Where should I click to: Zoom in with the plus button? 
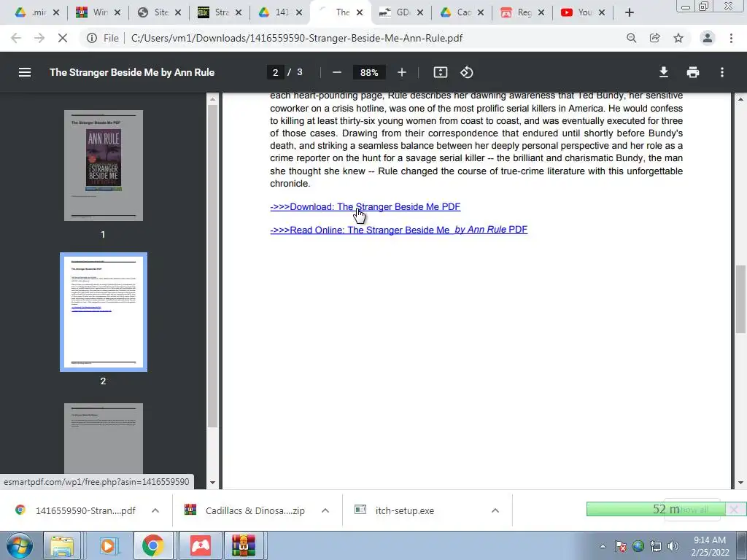(402, 72)
